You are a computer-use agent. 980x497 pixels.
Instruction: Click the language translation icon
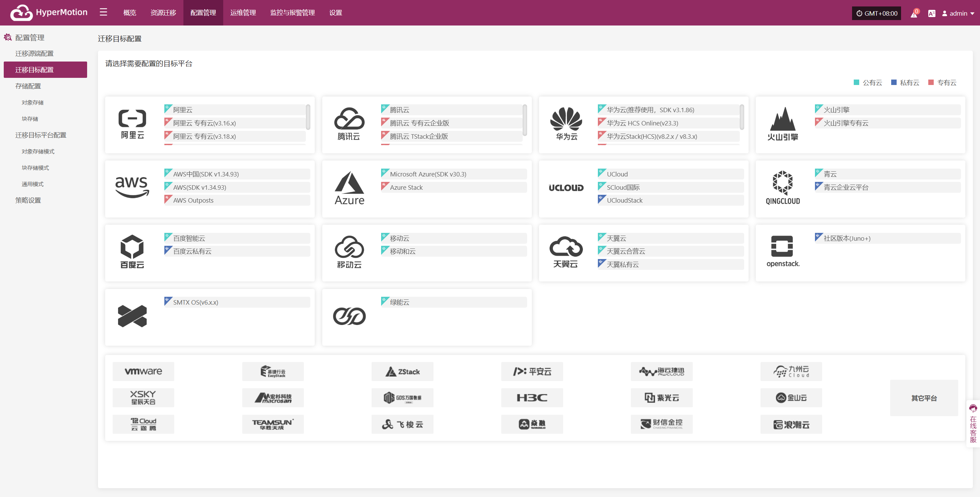click(x=932, y=14)
